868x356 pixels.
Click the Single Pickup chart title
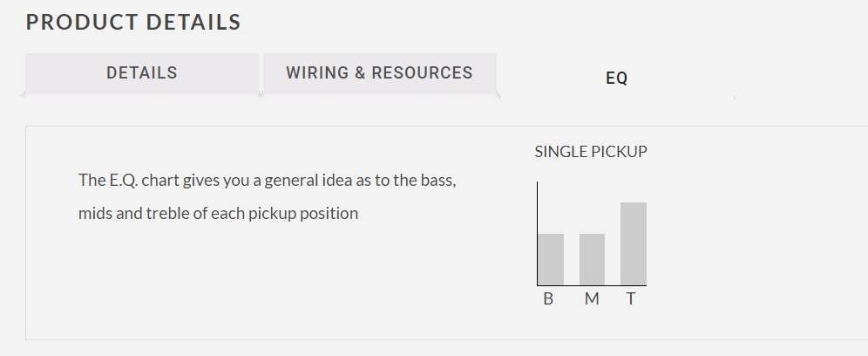591,151
